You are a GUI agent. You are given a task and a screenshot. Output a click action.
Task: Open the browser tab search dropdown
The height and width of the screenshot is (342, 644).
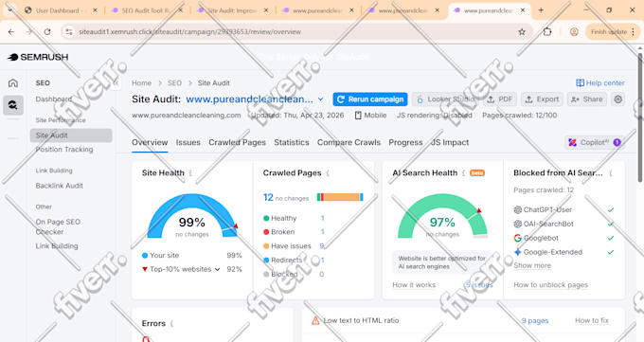9,10
